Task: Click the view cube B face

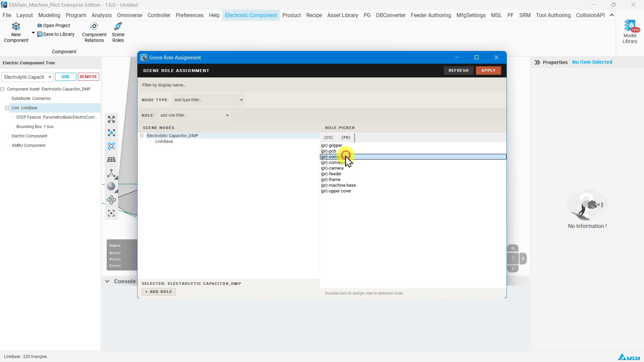Action: pyautogui.click(x=513, y=248)
